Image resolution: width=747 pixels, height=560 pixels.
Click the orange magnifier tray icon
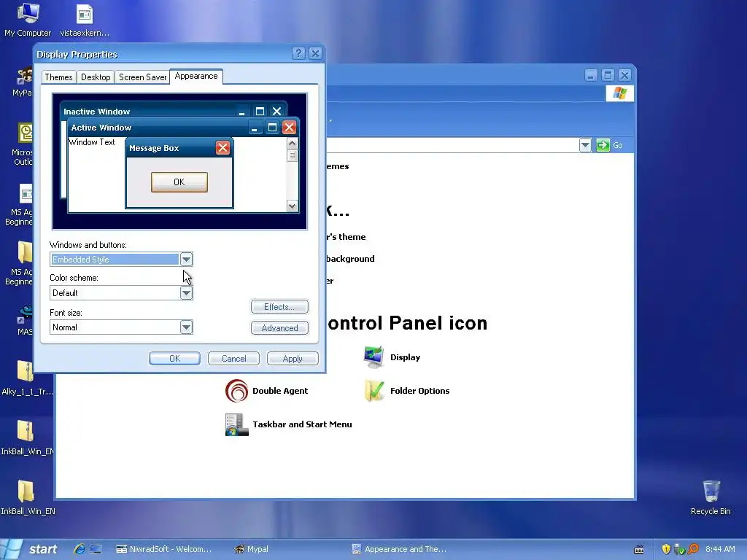coord(693,549)
